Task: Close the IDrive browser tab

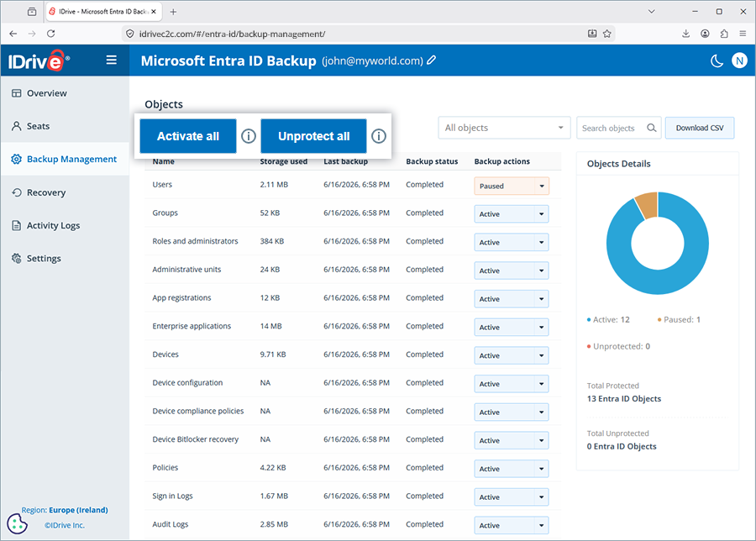Action: tap(154, 12)
